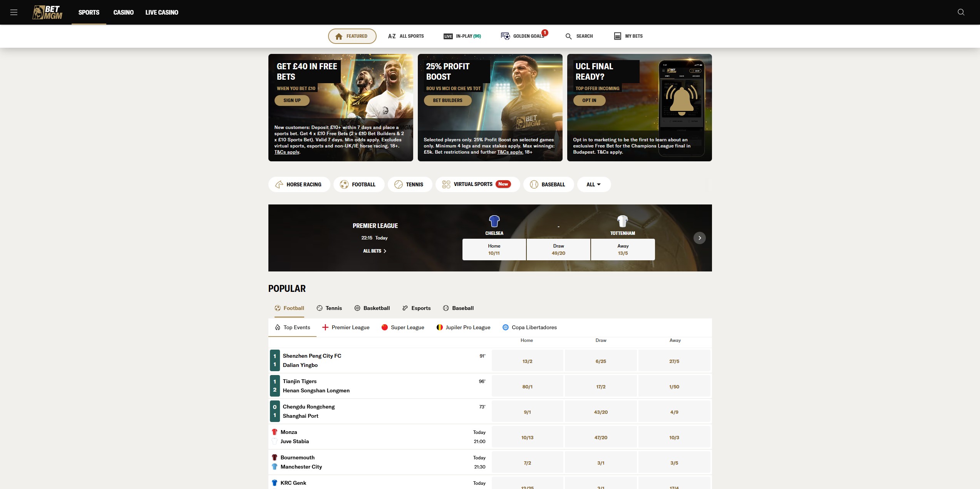Select Premier League filter
Viewport: 980px width, 489px height.
pyautogui.click(x=346, y=327)
